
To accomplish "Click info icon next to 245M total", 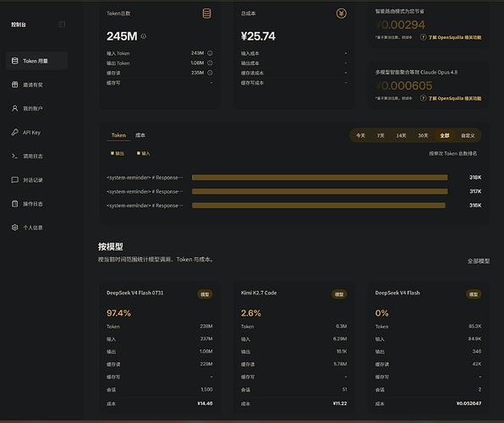I will (144, 36).
